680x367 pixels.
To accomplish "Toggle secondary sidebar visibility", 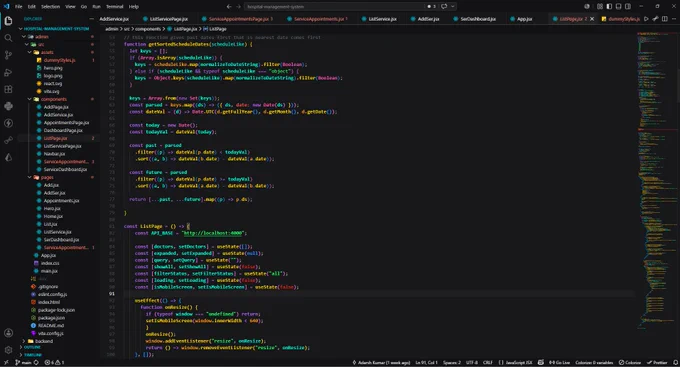I will tap(628, 7).
